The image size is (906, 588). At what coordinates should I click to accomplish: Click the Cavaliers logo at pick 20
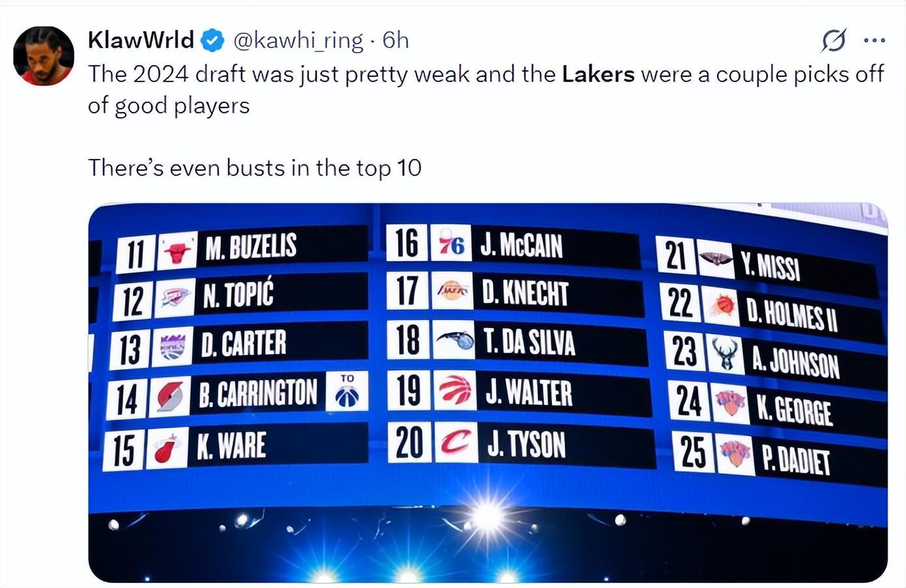pos(456,443)
